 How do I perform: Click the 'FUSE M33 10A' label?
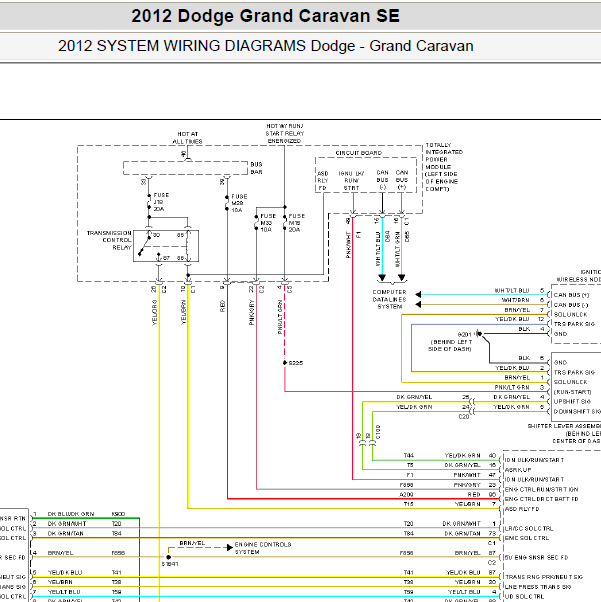268,223
